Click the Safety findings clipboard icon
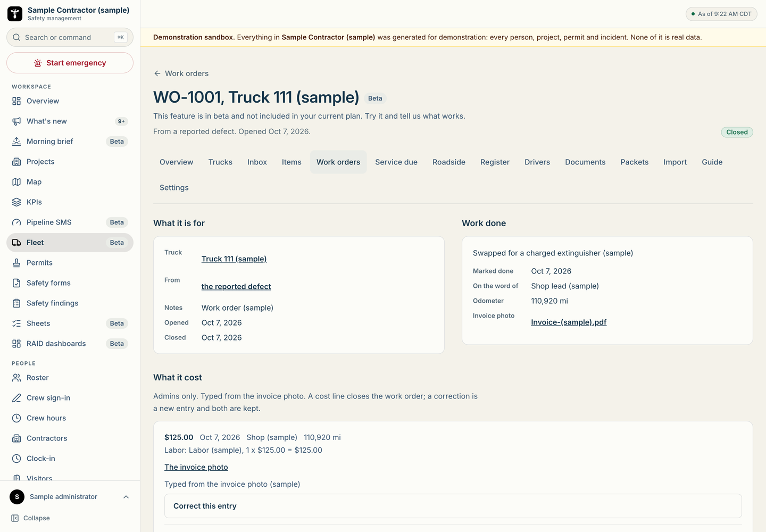 [16, 303]
